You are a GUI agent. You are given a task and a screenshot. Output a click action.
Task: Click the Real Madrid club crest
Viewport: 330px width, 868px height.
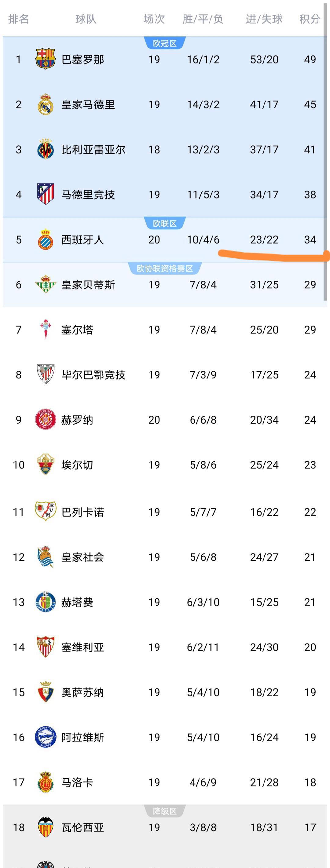click(46, 104)
